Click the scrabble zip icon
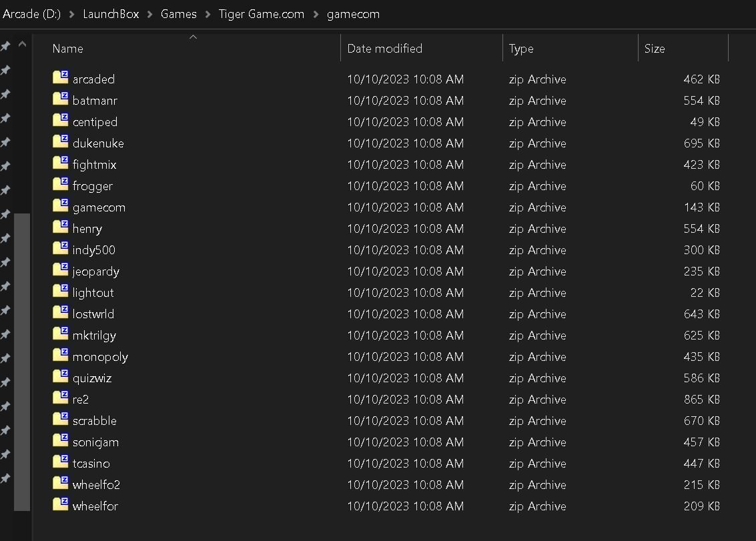Image resolution: width=756 pixels, height=541 pixels. (60, 418)
